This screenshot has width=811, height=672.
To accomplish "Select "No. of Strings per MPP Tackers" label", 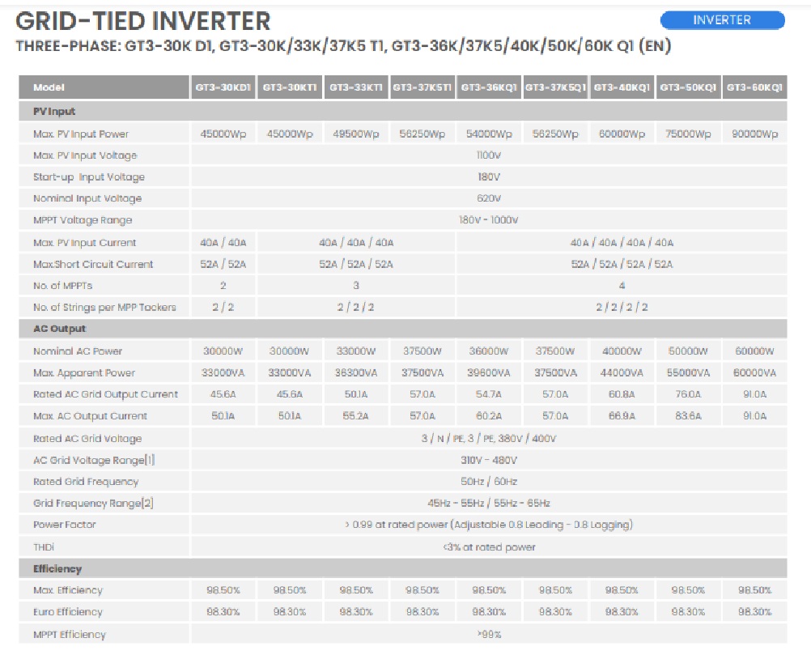I will coord(104,308).
